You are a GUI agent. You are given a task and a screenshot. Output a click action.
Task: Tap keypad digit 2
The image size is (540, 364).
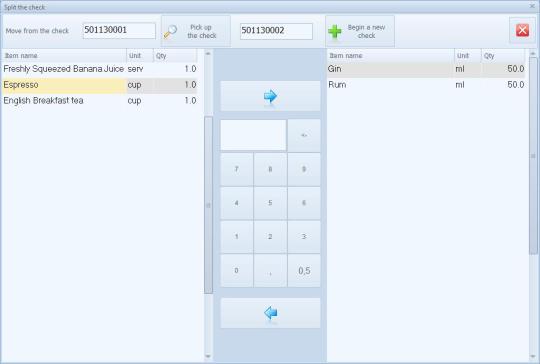point(270,237)
